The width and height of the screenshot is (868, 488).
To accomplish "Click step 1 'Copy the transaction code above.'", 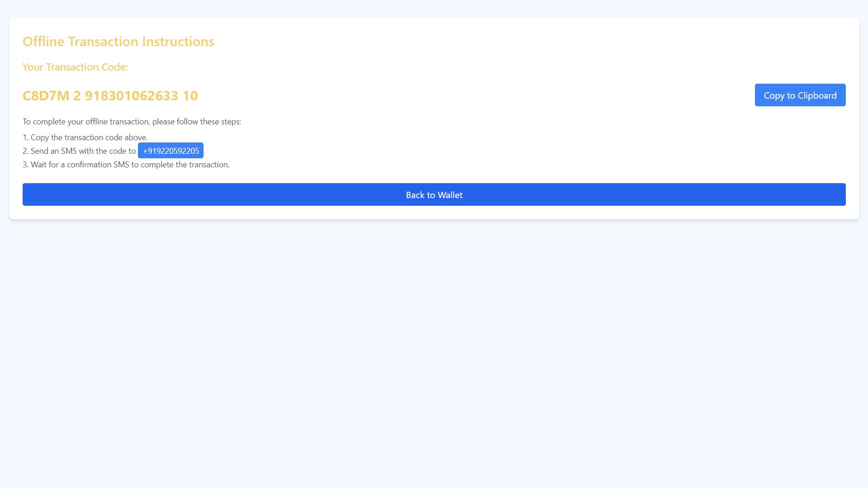I will 85,137.
